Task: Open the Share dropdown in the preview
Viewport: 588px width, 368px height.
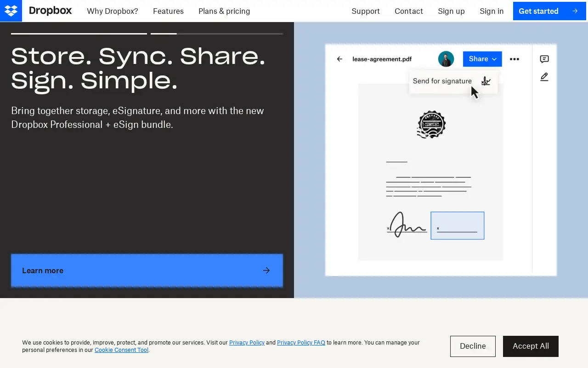Action: pyautogui.click(x=482, y=59)
